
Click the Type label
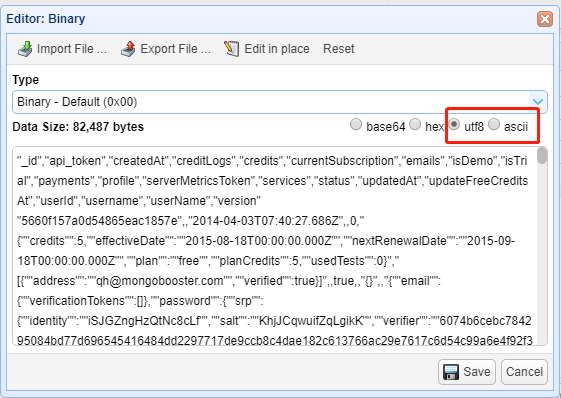tap(25, 79)
